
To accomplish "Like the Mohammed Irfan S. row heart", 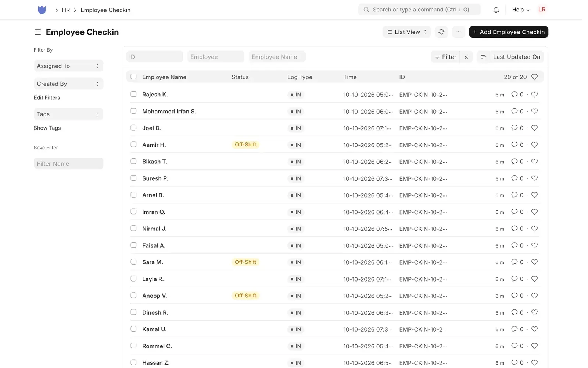I will point(534,111).
